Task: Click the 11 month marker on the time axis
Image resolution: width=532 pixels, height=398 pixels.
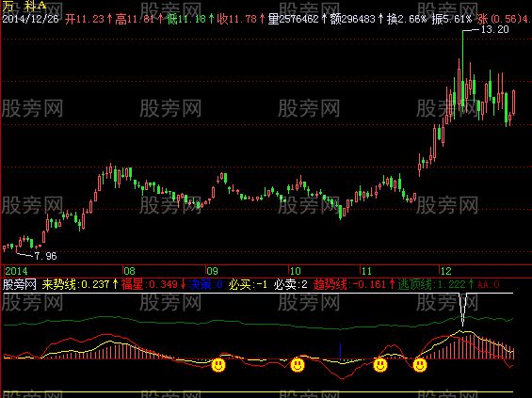Action: 366,271
